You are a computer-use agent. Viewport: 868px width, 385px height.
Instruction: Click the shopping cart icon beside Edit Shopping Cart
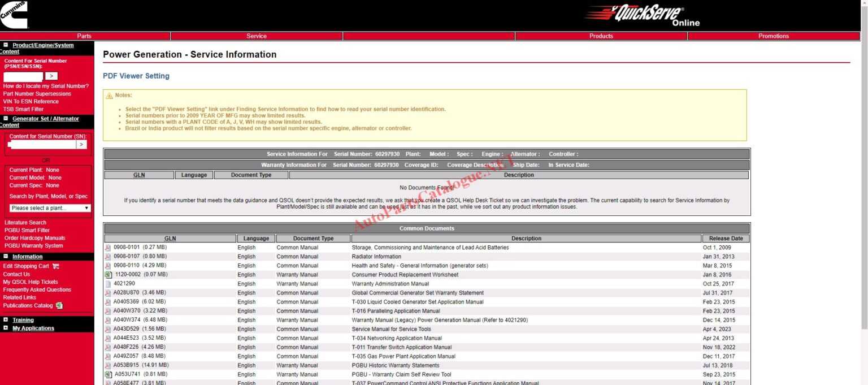coord(55,266)
